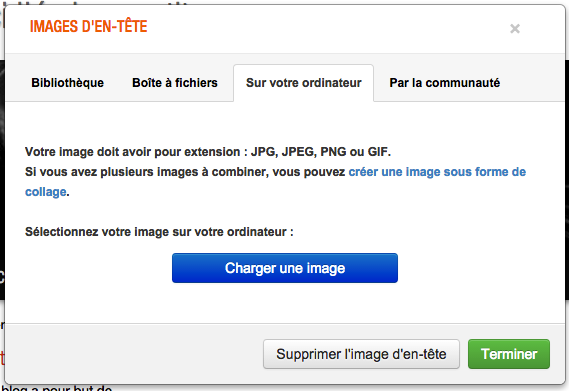Image resolution: width=569 pixels, height=391 pixels.
Task: Click the IMAGES D'EN-TÊTE dialog title
Action: [x=89, y=27]
